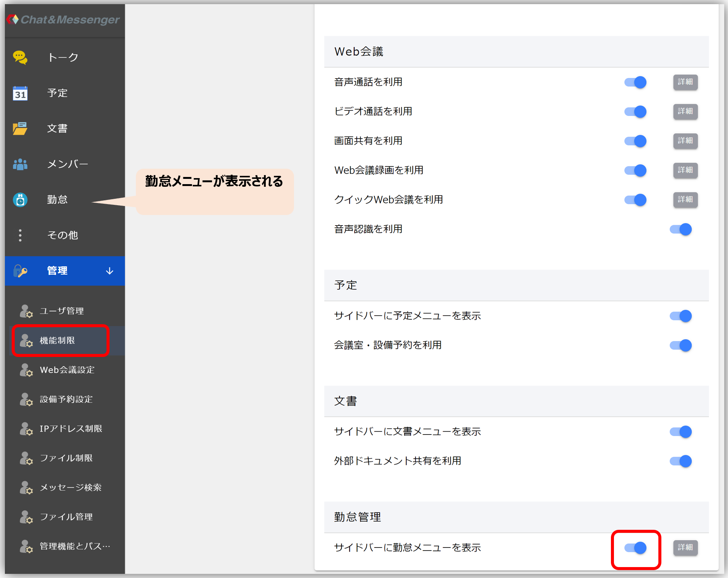The image size is (728, 578).
Task: Go to 管理機能とパス… submenu
Action: [x=67, y=546]
